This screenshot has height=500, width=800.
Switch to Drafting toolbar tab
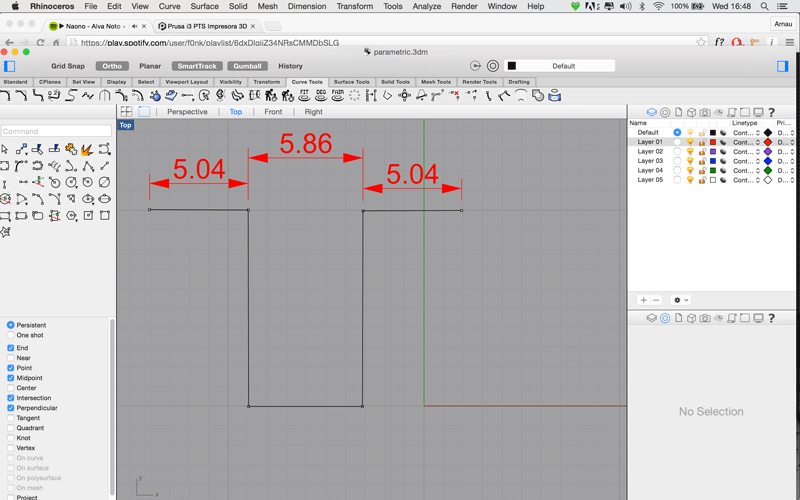tap(519, 82)
